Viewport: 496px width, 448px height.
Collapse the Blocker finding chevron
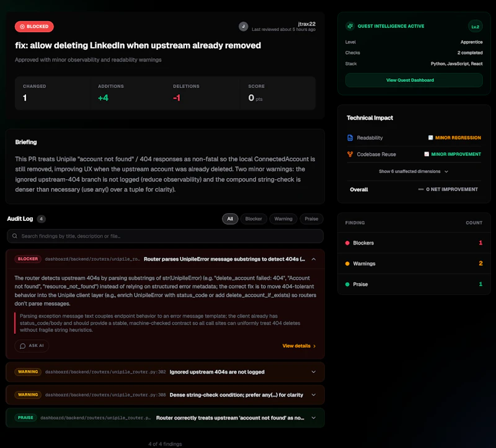pyautogui.click(x=314, y=259)
